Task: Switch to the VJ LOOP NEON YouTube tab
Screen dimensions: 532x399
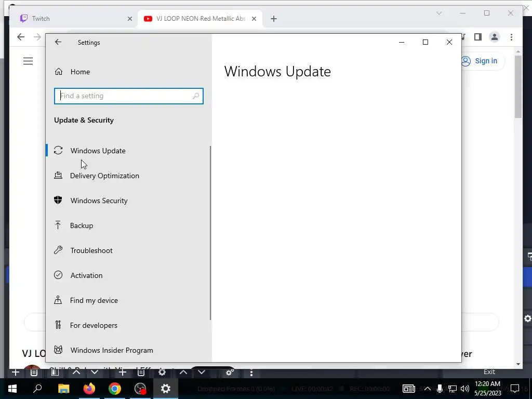Action: click(200, 19)
